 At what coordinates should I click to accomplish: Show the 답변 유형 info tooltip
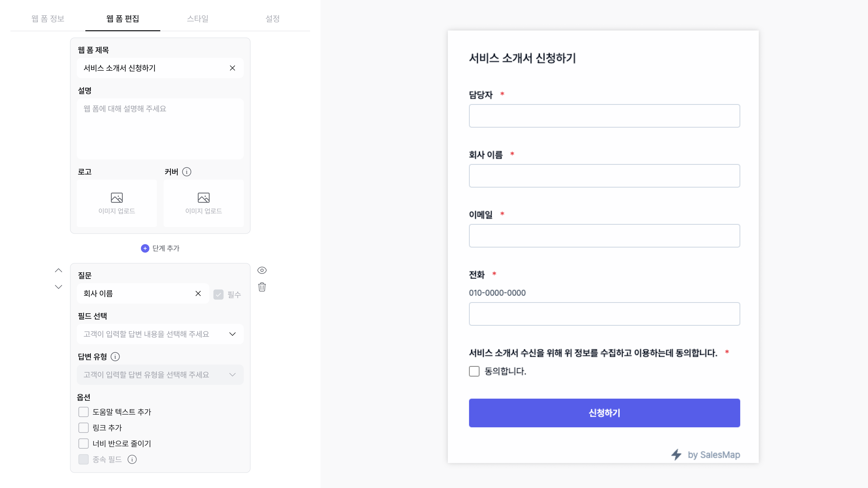[115, 357]
